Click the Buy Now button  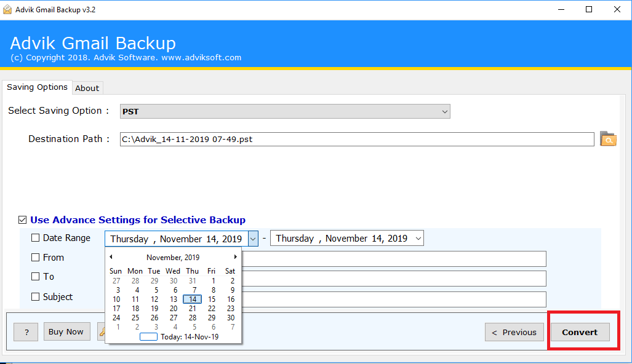click(66, 332)
